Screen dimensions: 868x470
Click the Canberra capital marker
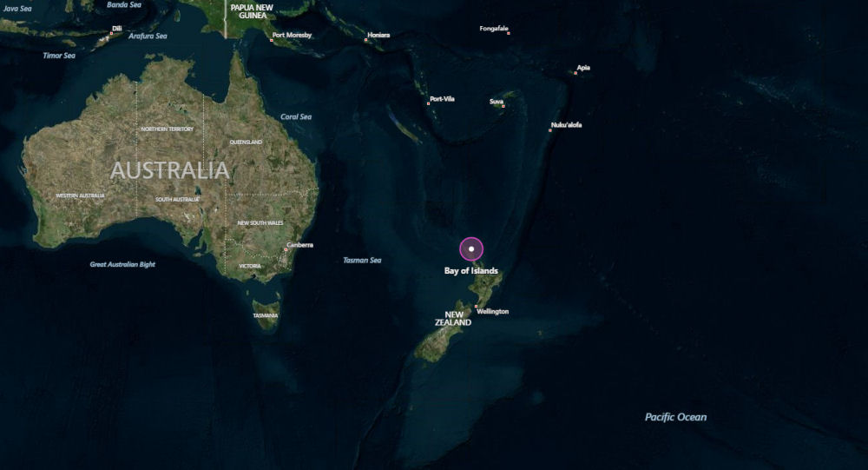[286, 250]
